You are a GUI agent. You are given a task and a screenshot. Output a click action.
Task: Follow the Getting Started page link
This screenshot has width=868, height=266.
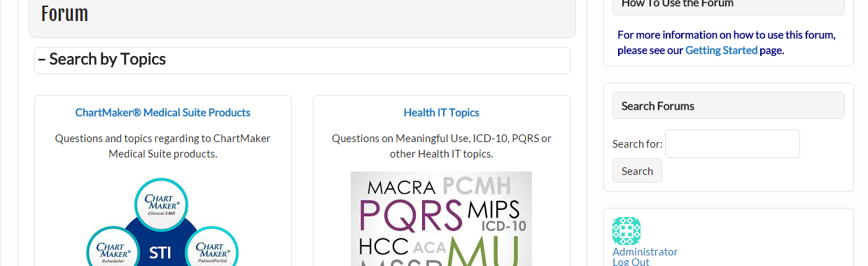click(721, 50)
